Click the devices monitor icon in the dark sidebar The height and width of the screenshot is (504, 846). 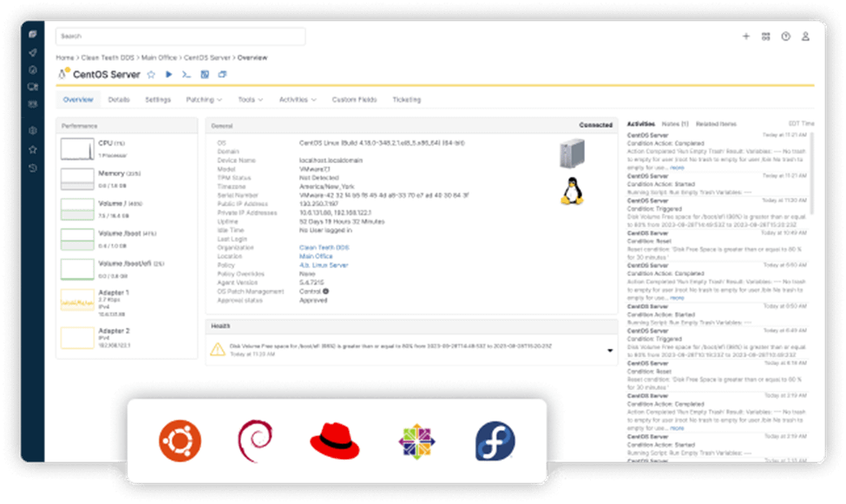[32, 87]
